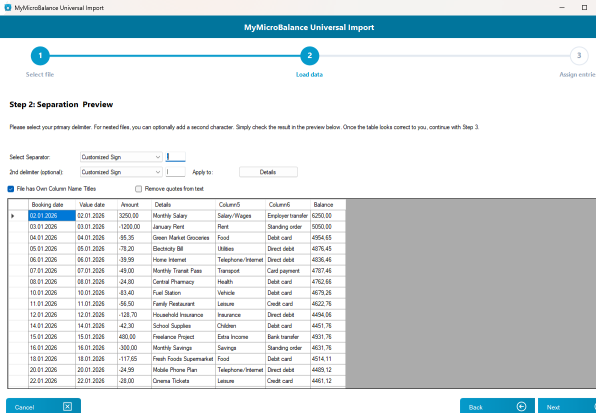This screenshot has height=413, width=596.
Task: Select cell 'January Rent'
Action: 183,227
